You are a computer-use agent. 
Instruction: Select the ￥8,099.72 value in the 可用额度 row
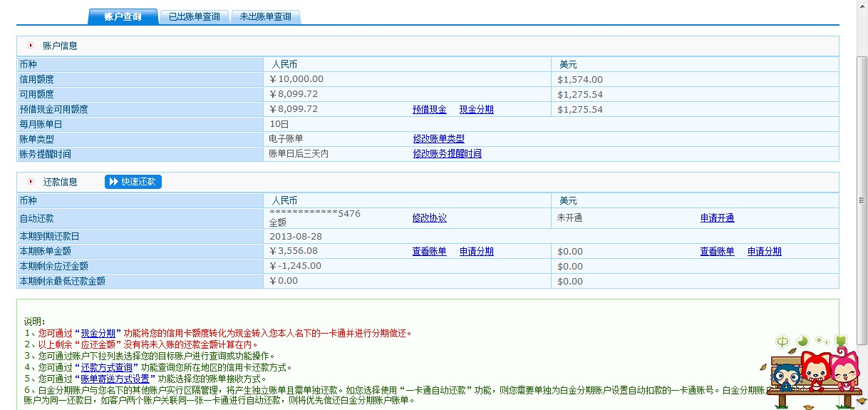pyautogui.click(x=294, y=94)
